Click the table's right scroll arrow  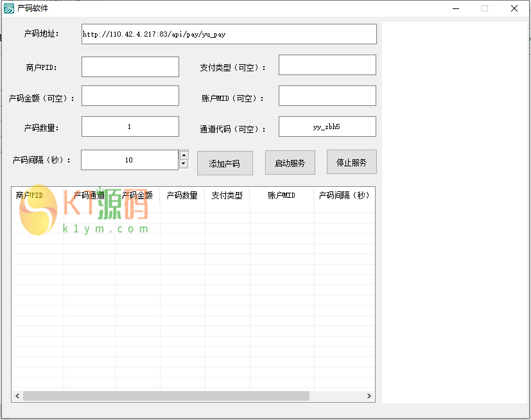tap(369, 396)
